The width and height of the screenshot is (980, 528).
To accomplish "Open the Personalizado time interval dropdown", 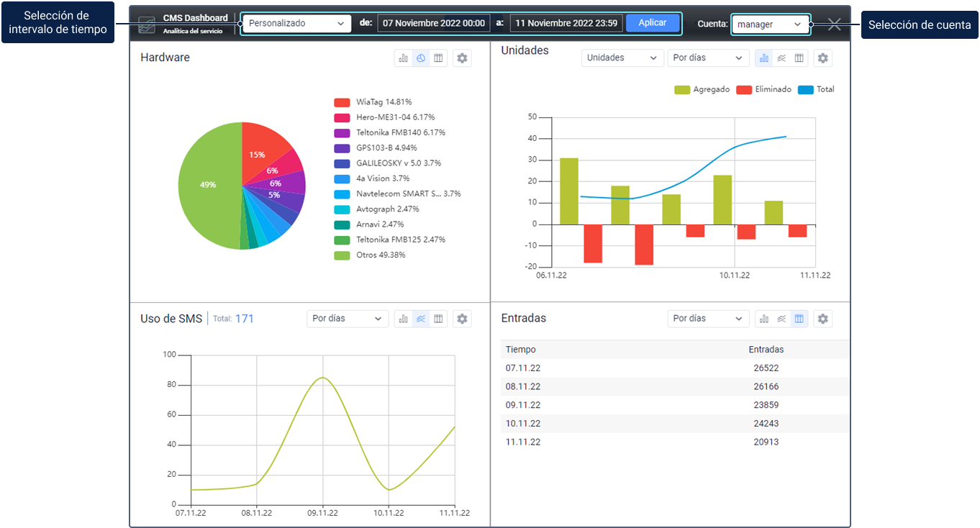I will tap(296, 23).
